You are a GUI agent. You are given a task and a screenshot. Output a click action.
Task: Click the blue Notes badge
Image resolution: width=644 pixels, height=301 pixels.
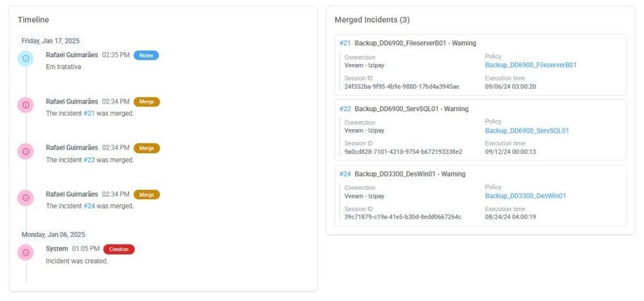146,55
